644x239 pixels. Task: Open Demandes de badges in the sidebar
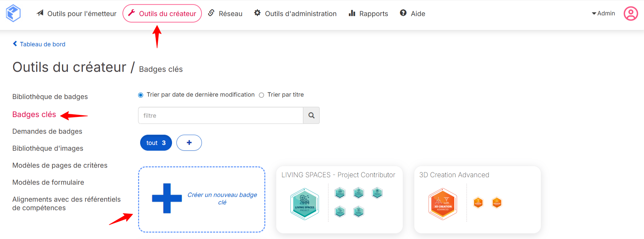pos(47,131)
